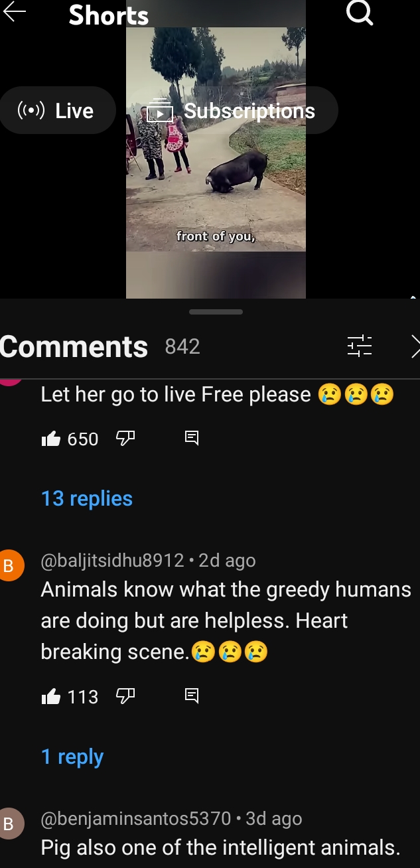Close comments with the X icon
This screenshot has height=868, width=420.
(x=415, y=346)
